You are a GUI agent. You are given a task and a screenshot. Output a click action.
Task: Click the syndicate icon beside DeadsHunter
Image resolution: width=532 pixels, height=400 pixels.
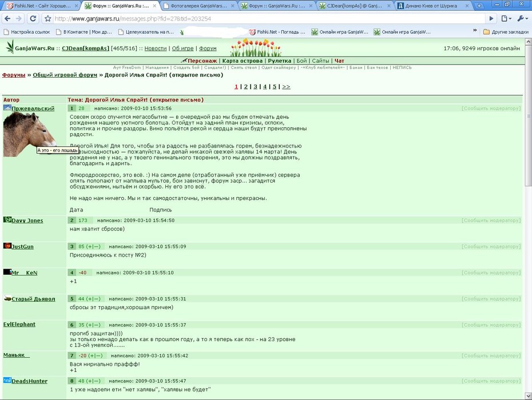[7, 381]
